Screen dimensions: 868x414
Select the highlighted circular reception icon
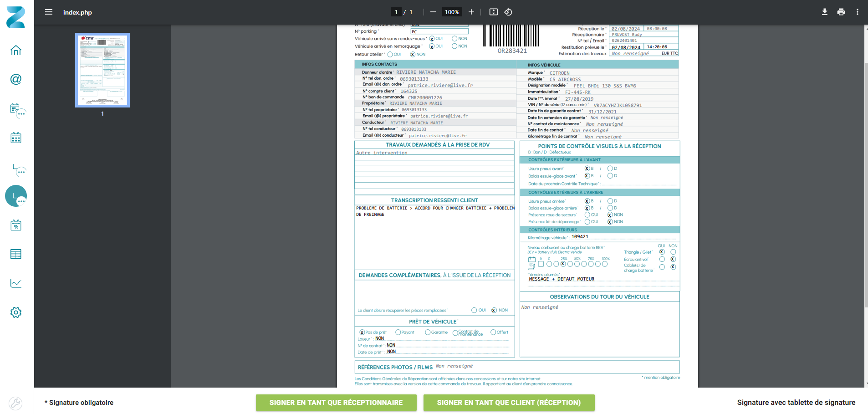(16, 196)
